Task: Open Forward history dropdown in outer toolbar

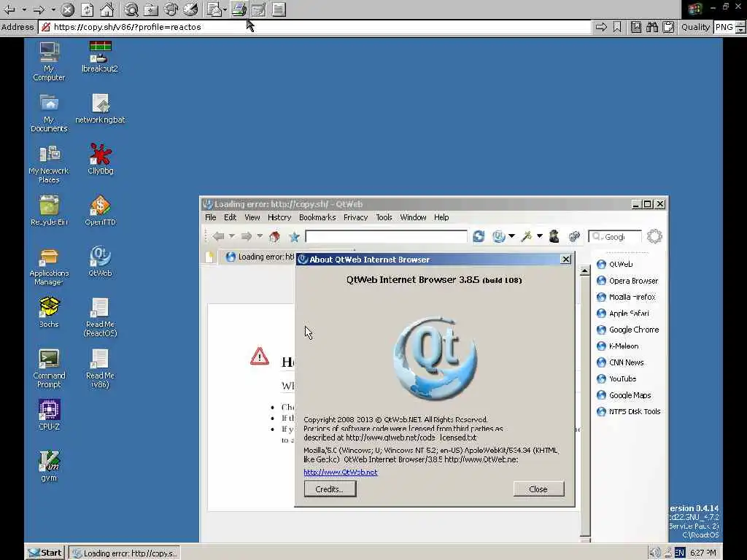Action: pyautogui.click(x=53, y=9)
